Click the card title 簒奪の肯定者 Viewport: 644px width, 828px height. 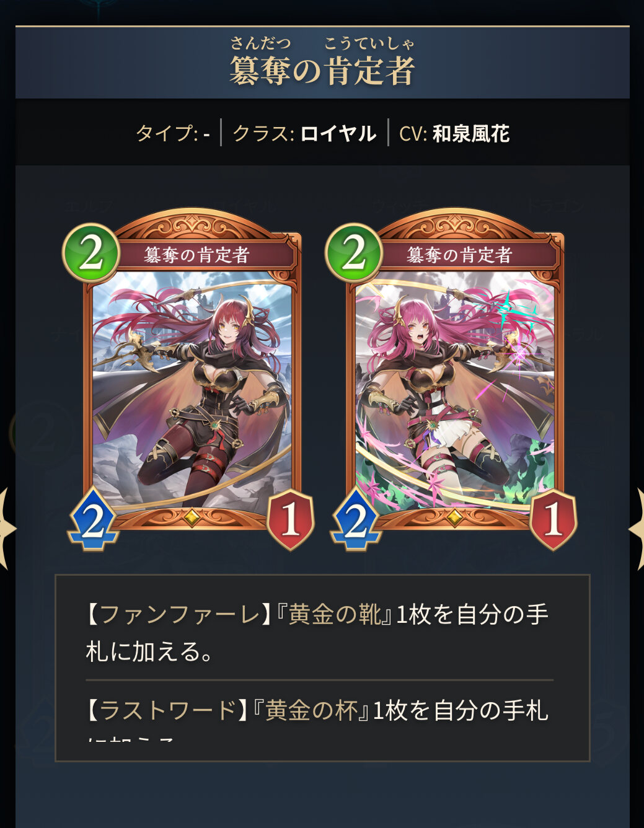tap(322, 70)
